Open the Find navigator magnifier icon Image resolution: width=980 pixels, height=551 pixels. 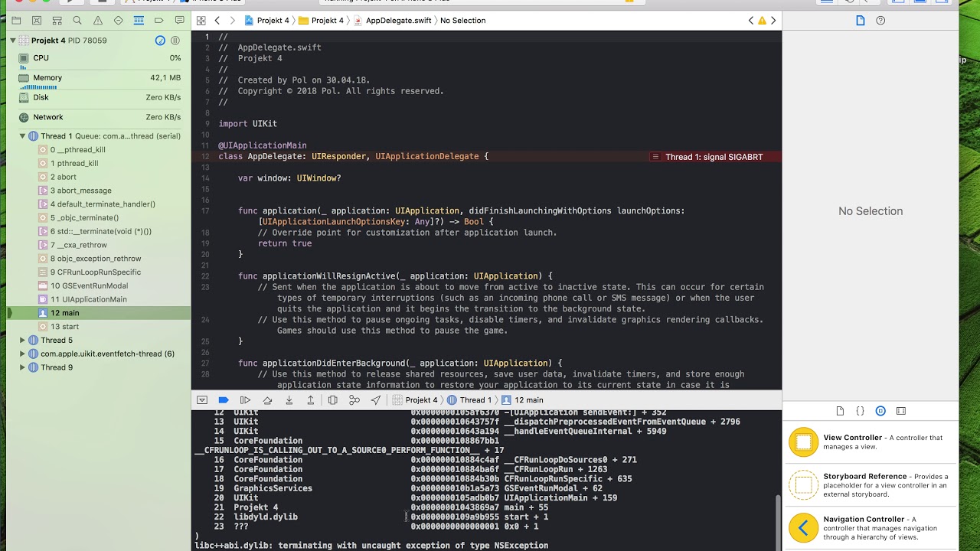click(77, 21)
